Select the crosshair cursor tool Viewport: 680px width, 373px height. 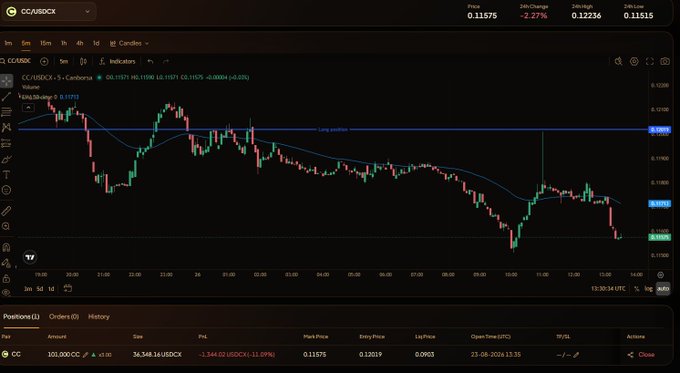pyautogui.click(x=7, y=81)
